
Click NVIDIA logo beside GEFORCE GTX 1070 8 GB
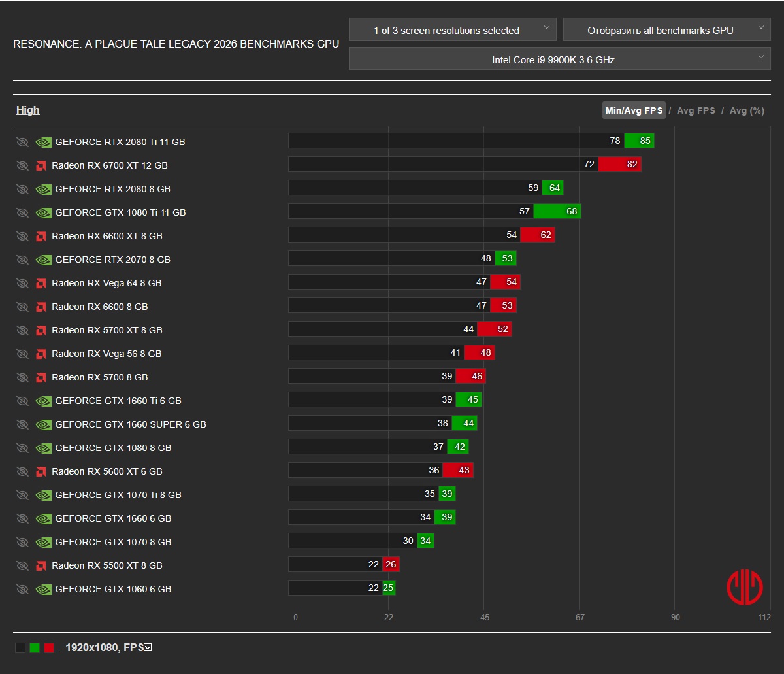coord(43,542)
